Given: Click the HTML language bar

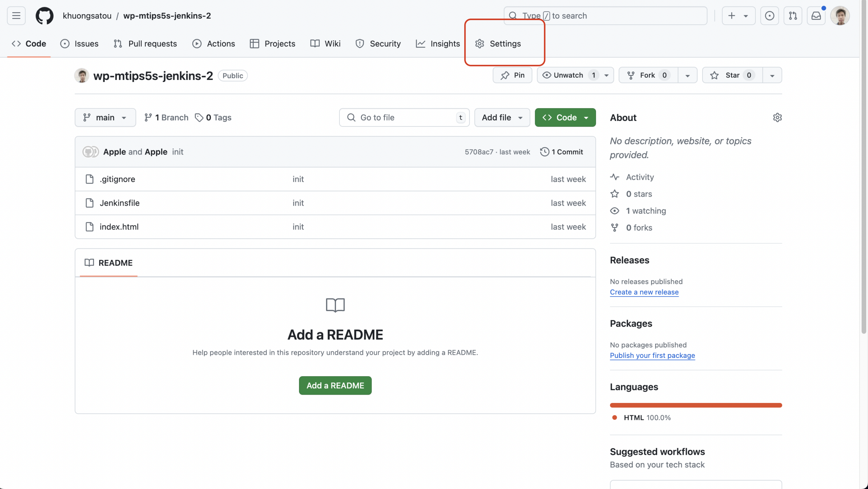Looking at the screenshot, I should (x=696, y=405).
